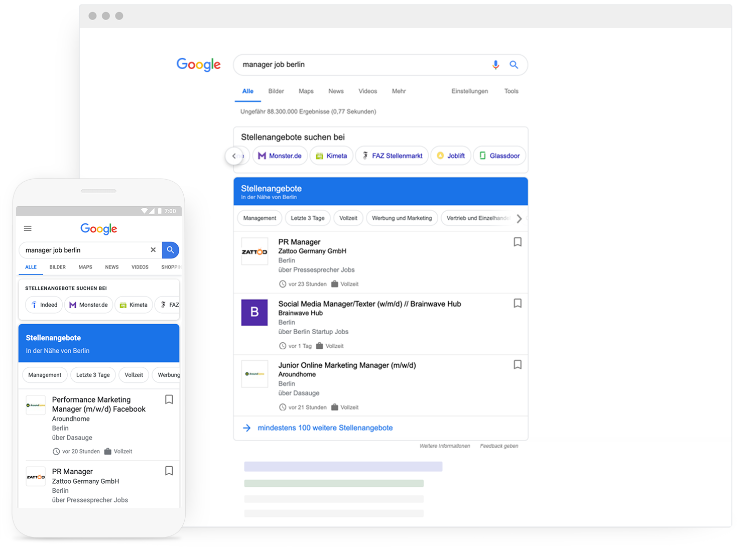Bookmark the PR Manager job on phone

[169, 471]
